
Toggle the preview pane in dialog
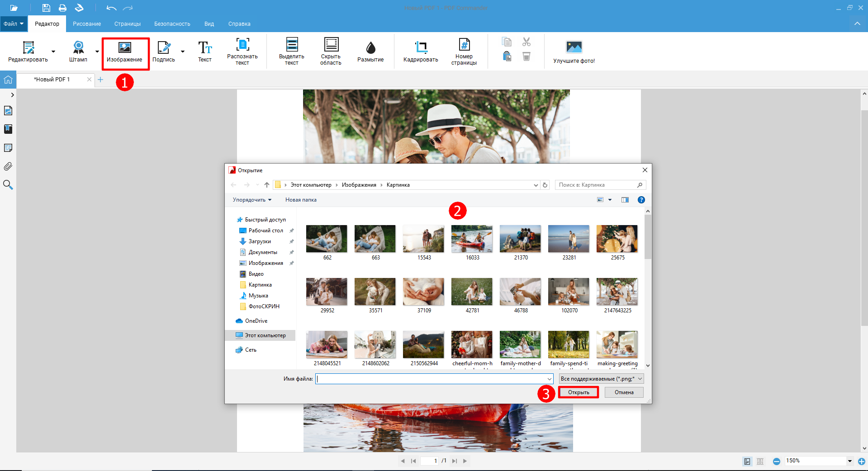(x=625, y=200)
